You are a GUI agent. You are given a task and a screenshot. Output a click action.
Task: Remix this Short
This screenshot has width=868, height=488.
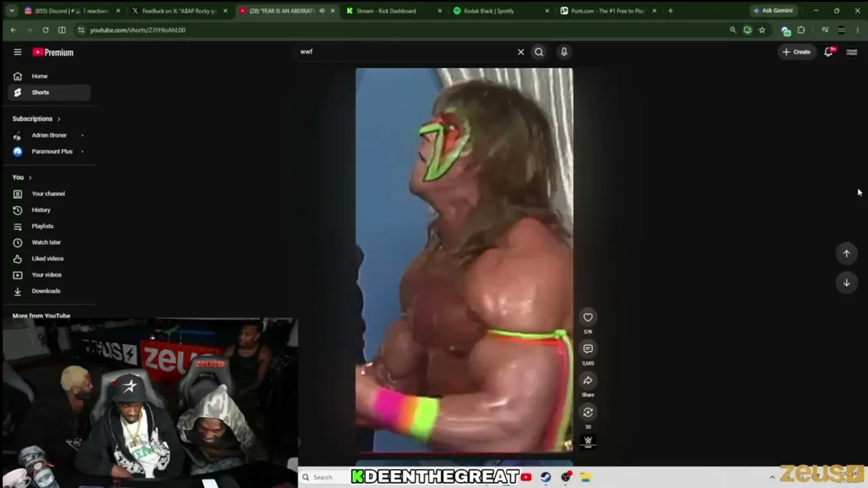tap(588, 412)
